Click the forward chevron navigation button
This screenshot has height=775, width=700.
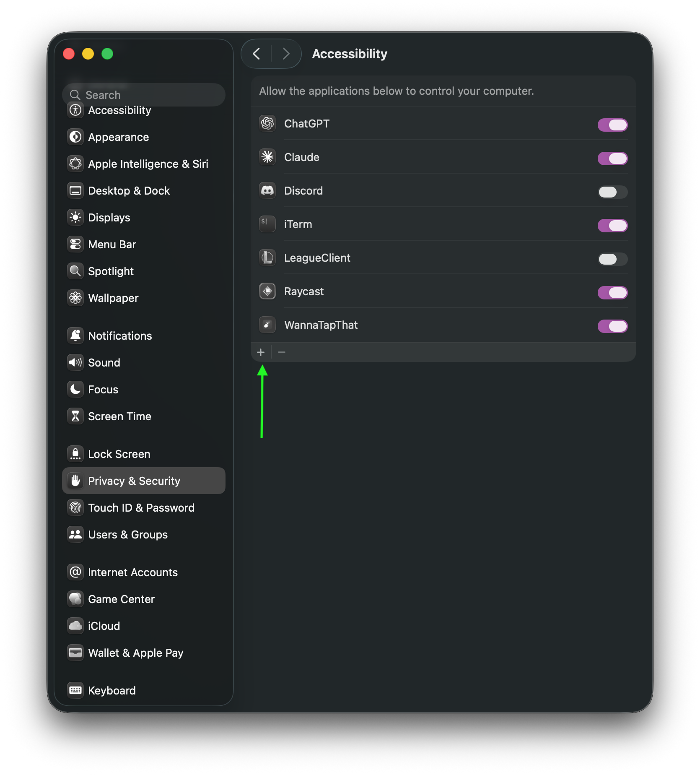[x=286, y=54]
